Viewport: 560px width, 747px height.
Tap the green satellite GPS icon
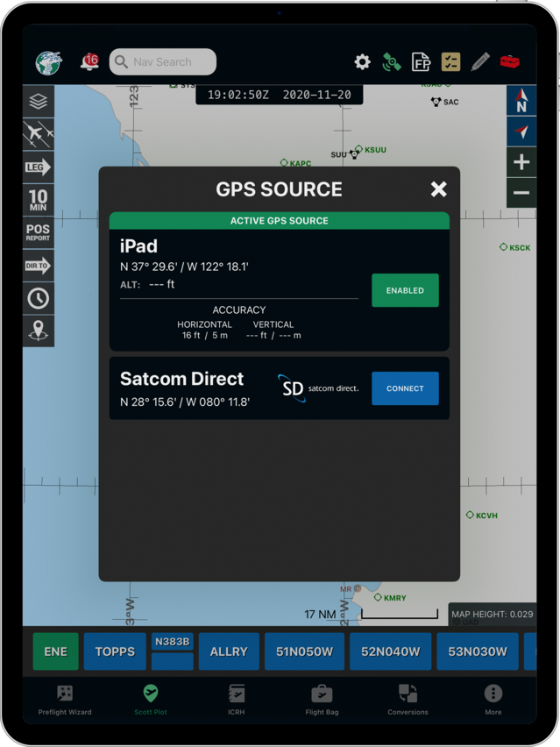click(391, 62)
